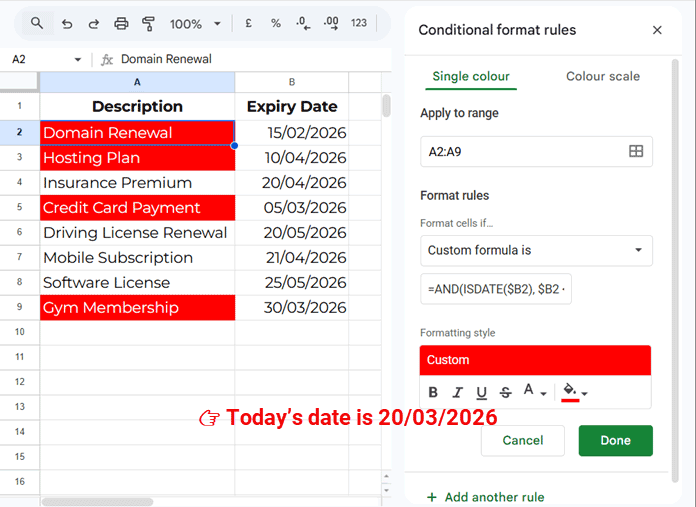
Task: Decrease decimal places
Action: (x=303, y=23)
